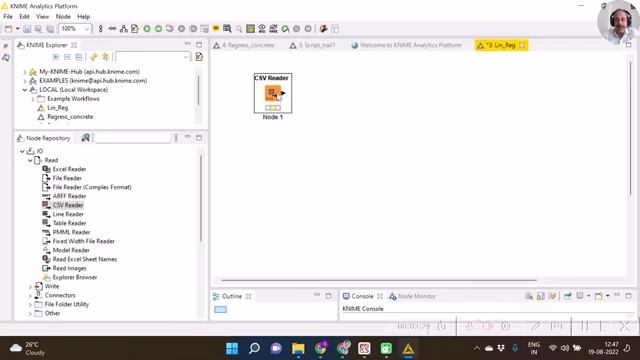Switch to the 4: Regress_concrete tab
The image size is (640, 360).
point(244,45)
